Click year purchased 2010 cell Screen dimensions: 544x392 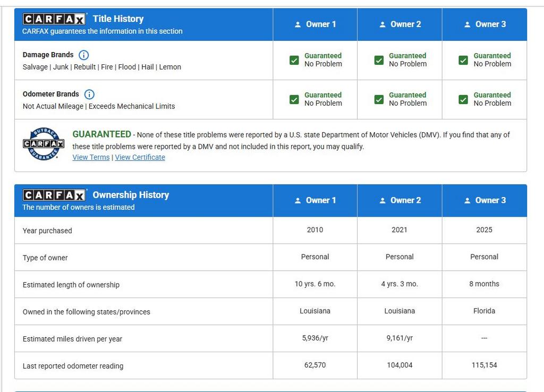pos(315,229)
